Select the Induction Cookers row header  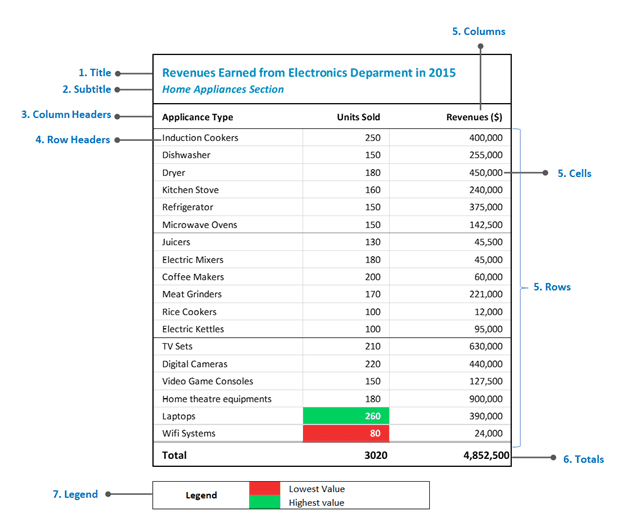pos(200,138)
